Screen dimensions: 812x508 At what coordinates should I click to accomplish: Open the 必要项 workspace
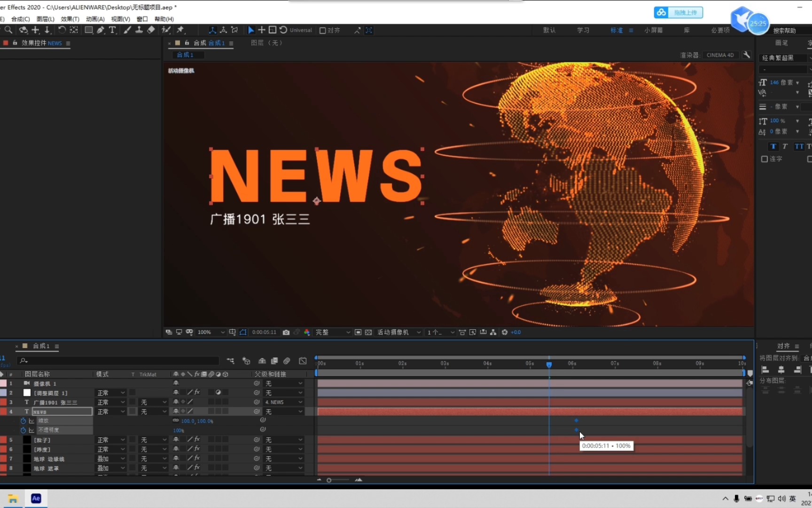coord(720,30)
